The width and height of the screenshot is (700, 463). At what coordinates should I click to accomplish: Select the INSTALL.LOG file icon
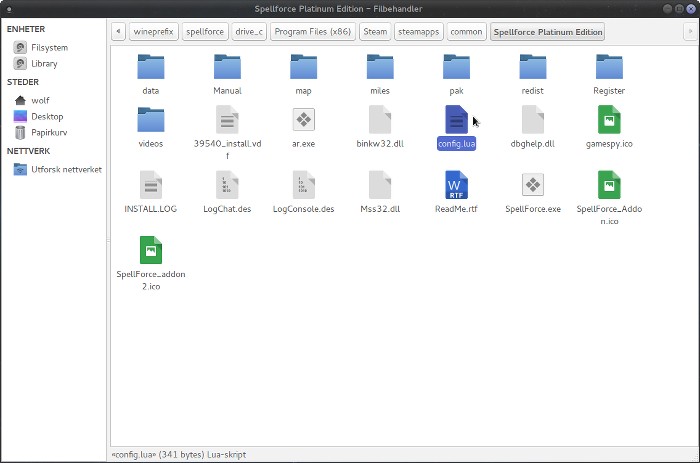[151, 185]
